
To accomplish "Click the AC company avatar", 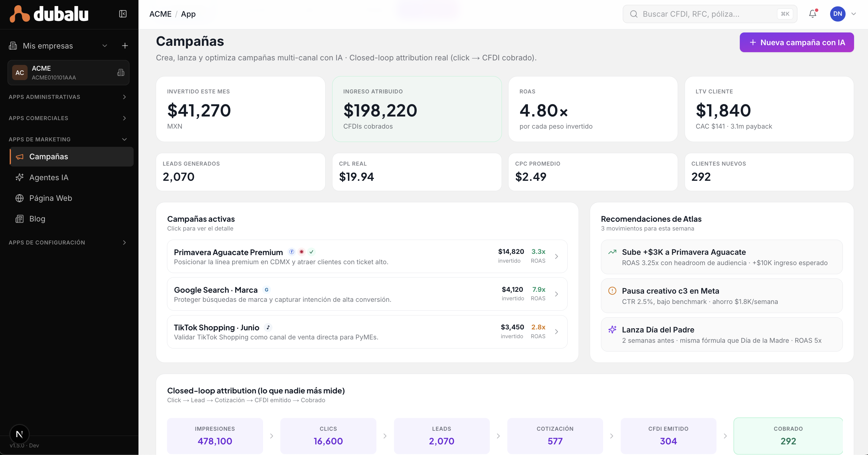I will point(19,72).
